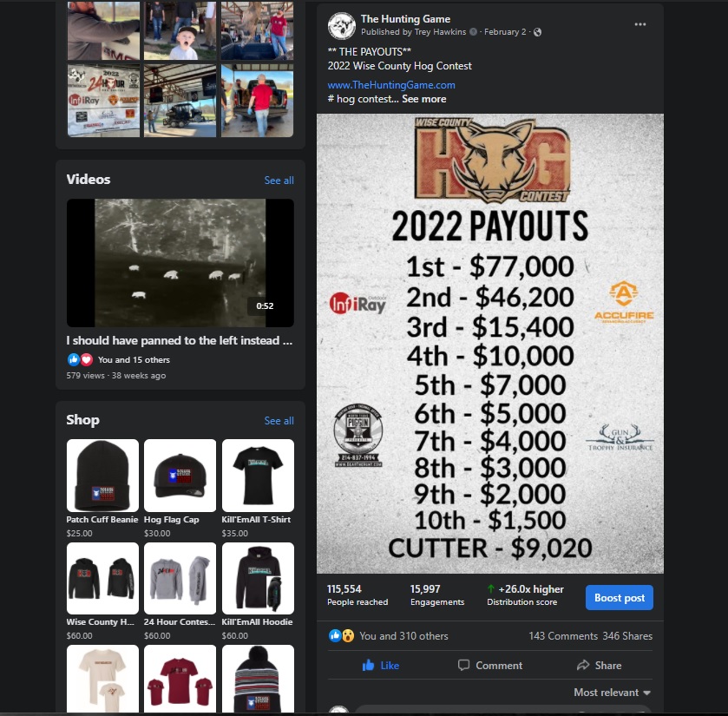Expand post text with See more
This screenshot has height=716, width=728.
[423, 99]
